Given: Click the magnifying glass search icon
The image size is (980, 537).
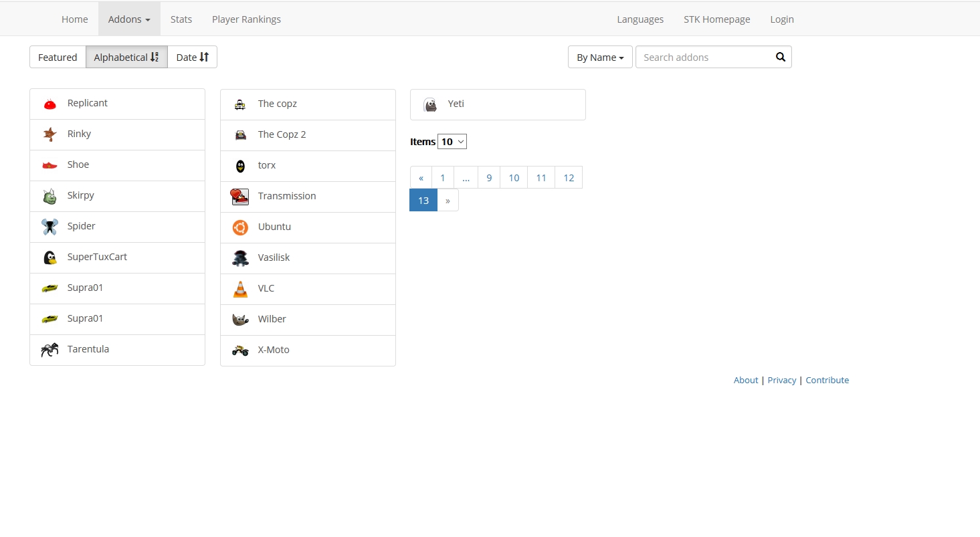Looking at the screenshot, I should pyautogui.click(x=780, y=57).
